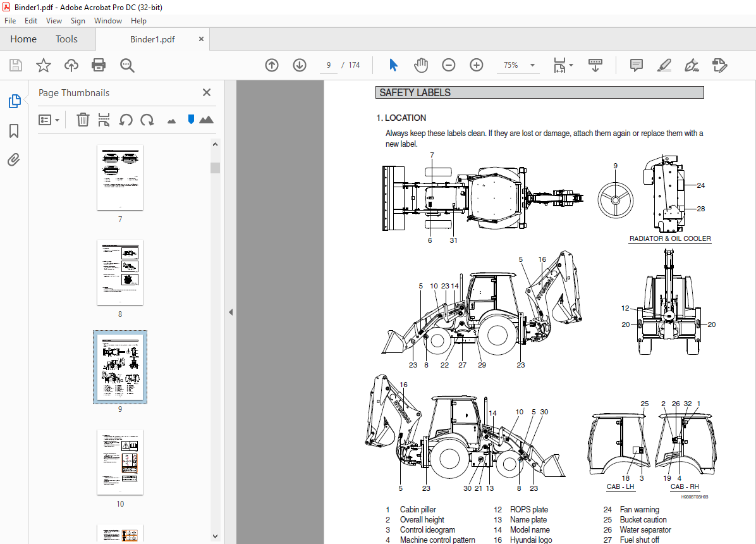This screenshot has height=544, width=756.
Task: Delete selected page thumbnails
Action: (x=83, y=120)
